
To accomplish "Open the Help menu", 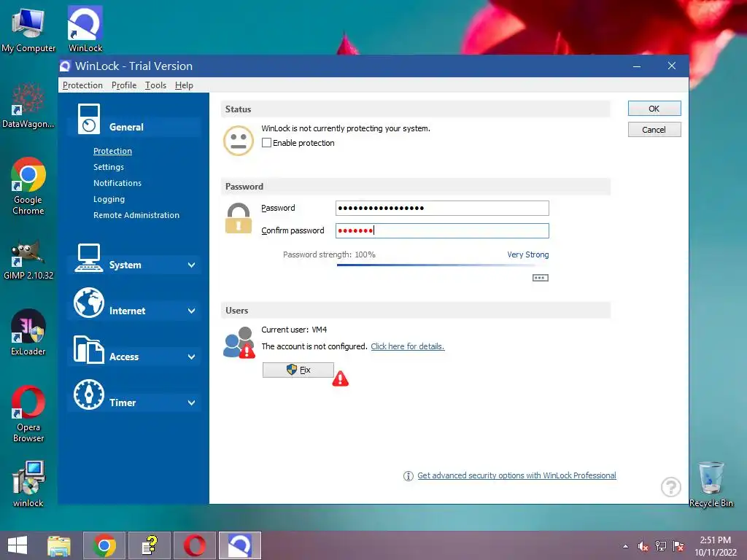I will [x=184, y=85].
